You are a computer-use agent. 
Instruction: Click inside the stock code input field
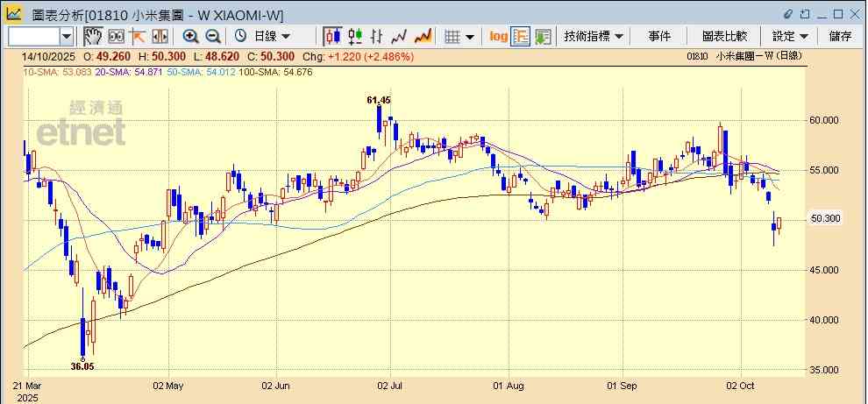click(x=33, y=36)
